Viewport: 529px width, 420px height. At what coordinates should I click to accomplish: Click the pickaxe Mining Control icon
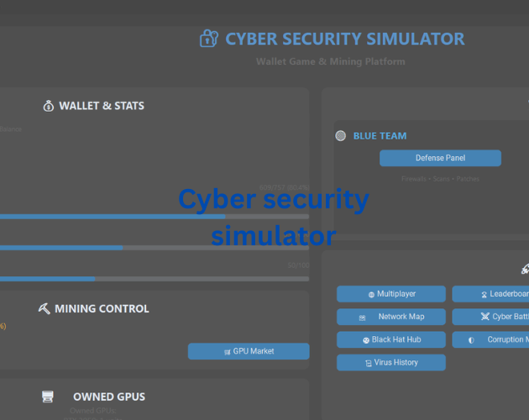[x=45, y=308]
